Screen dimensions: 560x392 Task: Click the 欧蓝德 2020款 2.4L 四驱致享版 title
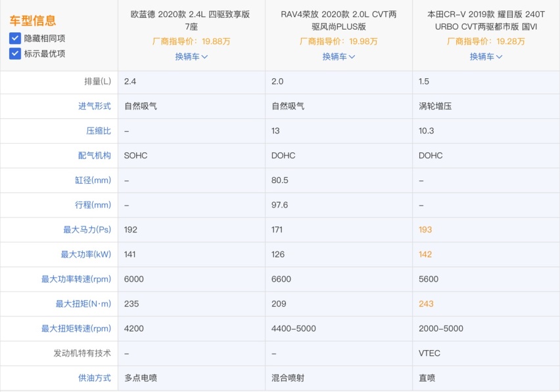point(191,20)
